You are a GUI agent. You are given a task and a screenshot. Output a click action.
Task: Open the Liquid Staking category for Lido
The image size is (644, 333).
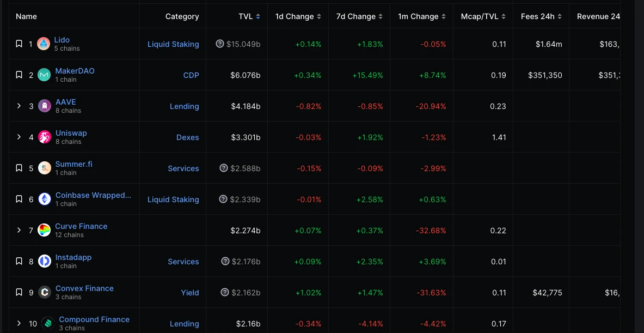(173, 44)
